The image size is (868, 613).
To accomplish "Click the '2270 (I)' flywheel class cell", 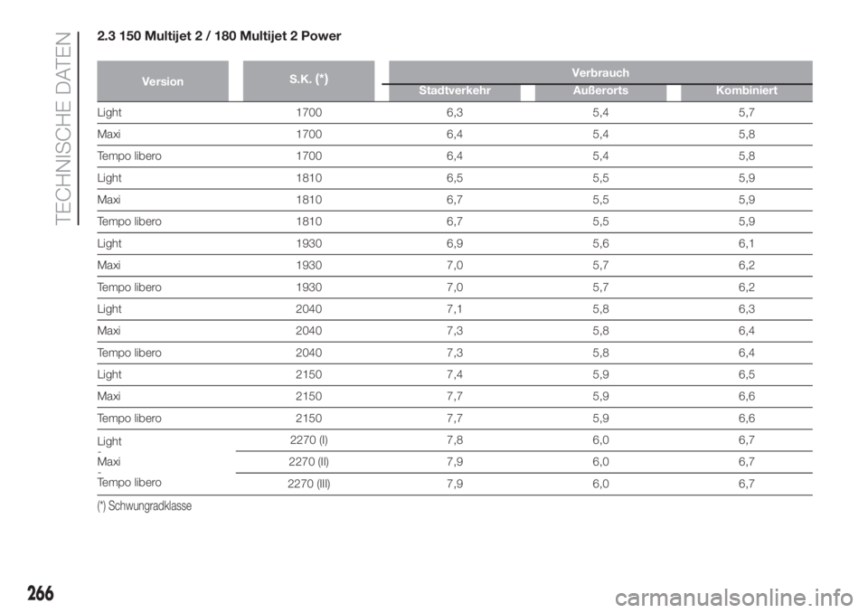I will 309,440.
